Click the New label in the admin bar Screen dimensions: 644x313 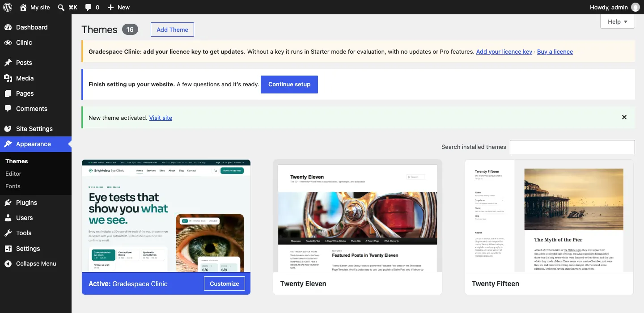click(x=123, y=7)
